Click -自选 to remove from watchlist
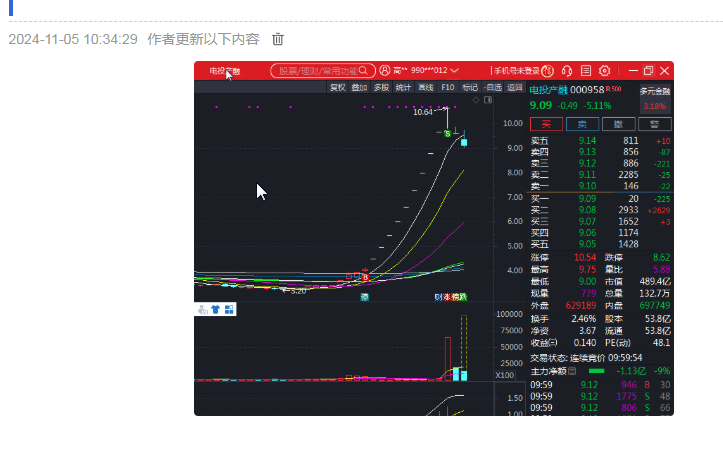 tap(493, 87)
